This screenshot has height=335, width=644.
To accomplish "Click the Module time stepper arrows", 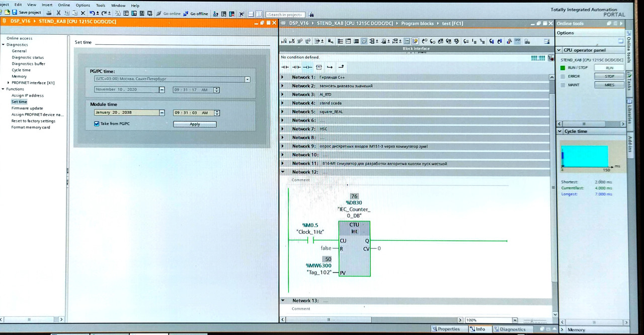I will pyautogui.click(x=216, y=113).
